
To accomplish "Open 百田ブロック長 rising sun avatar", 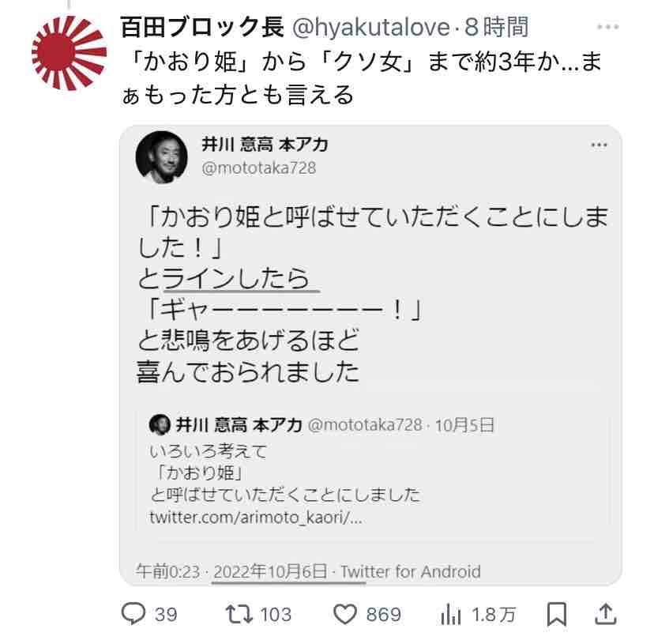I will pyautogui.click(x=69, y=53).
